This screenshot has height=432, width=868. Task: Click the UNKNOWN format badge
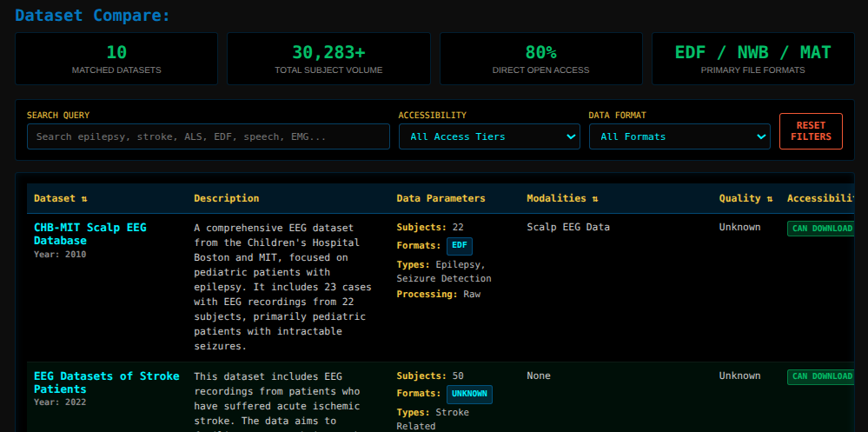coord(469,395)
